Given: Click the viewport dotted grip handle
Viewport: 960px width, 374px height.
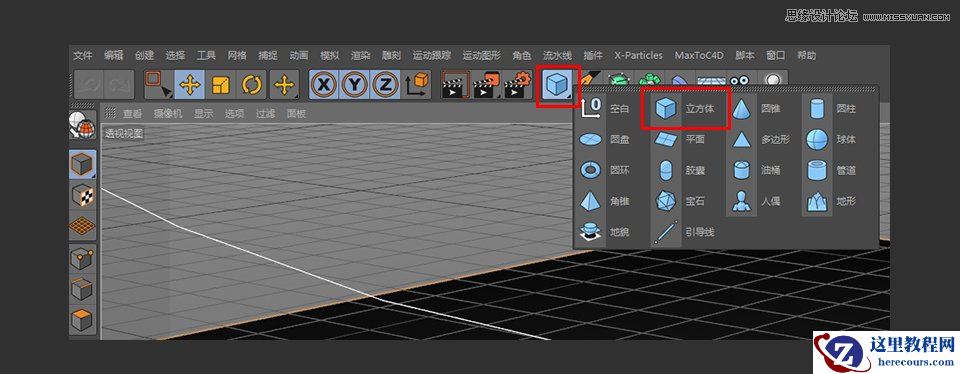Looking at the screenshot, I should tap(110, 113).
